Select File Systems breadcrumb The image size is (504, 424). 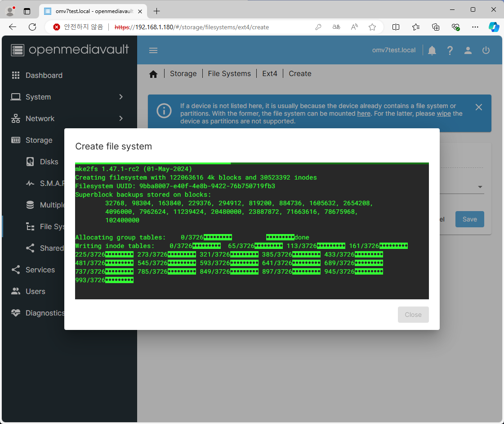(229, 74)
